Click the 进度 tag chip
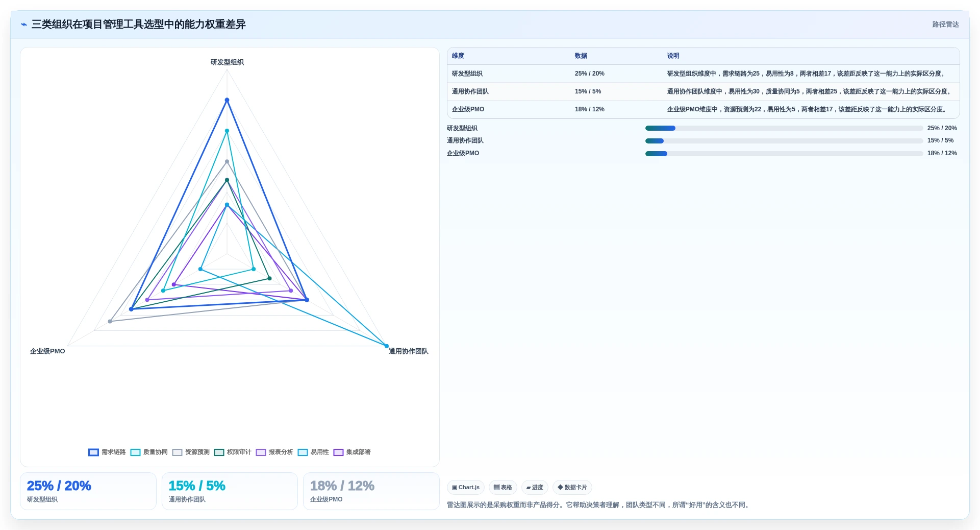This screenshot has height=530, width=980. (x=535, y=488)
